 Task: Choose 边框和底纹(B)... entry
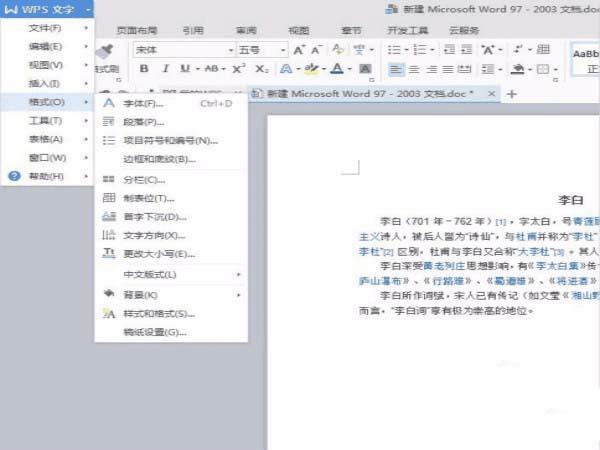(171, 159)
